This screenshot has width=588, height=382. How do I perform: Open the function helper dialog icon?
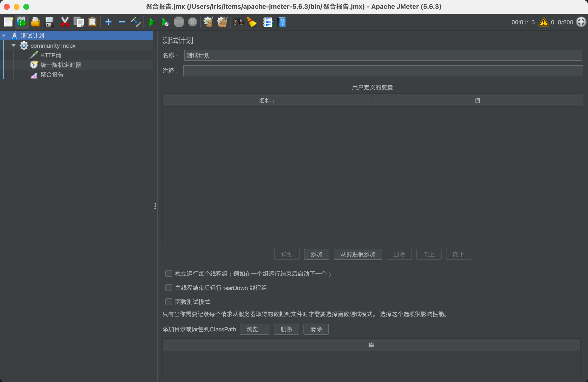click(267, 22)
